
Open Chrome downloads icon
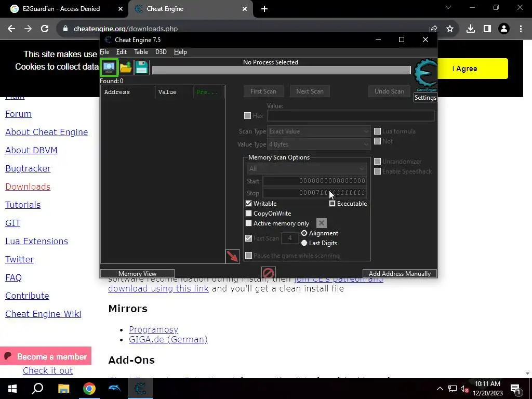click(471, 29)
